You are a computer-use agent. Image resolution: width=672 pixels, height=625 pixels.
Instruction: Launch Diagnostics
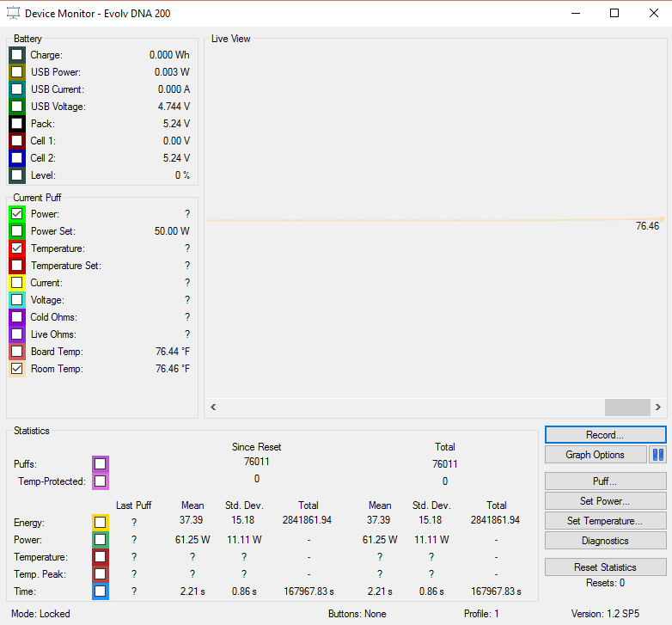pos(605,541)
